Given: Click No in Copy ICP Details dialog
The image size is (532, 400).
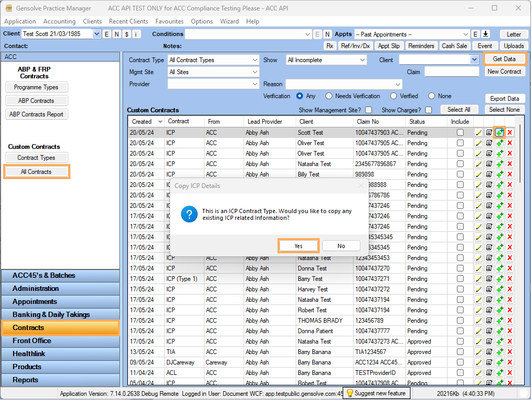Looking at the screenshot, I should pos(341,246).
